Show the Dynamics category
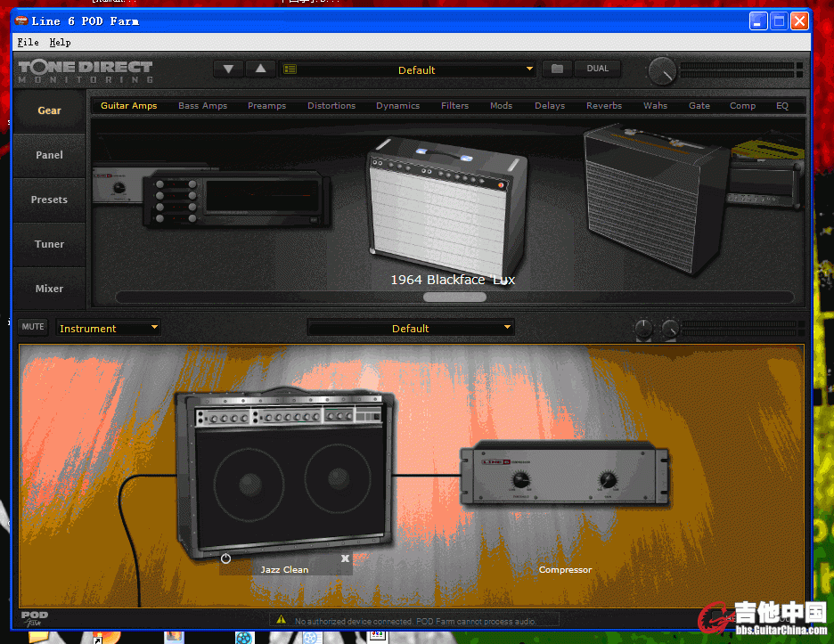Viewport: 834px width, 644px height. 398,105
